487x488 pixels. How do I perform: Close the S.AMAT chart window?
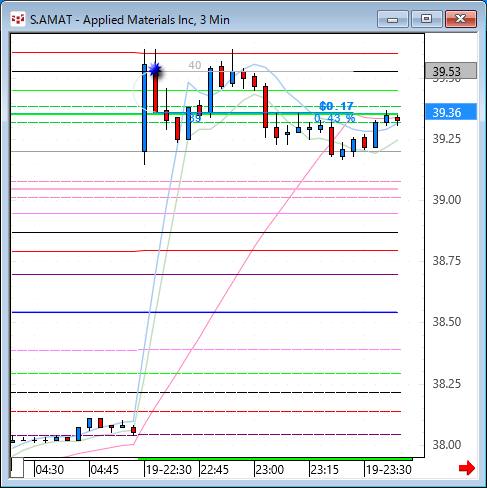tap(461, 19)
